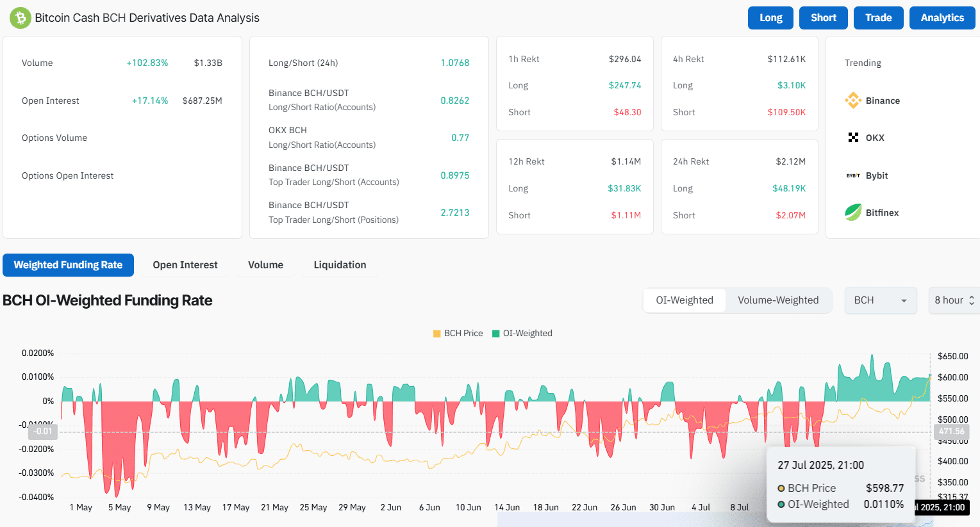
Task: Click the Bitfinex leaf icon
Action: point(853,213)
